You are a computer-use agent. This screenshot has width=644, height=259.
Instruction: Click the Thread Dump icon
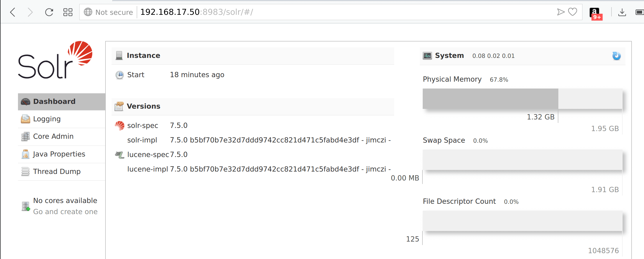(26, 172)
